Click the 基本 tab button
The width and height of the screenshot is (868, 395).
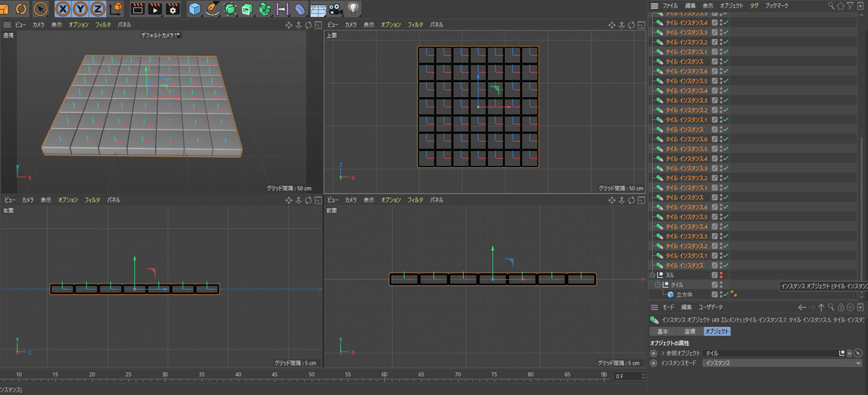pos(663,332)
